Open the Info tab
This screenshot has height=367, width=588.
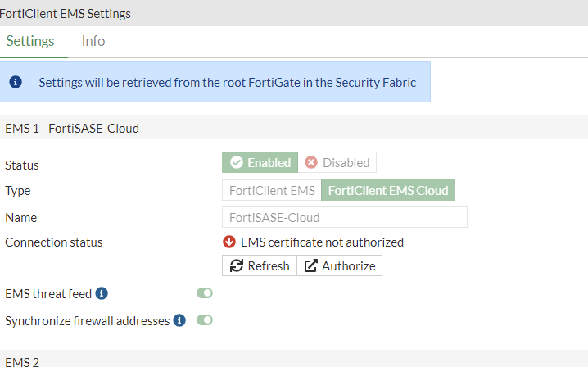click(x=93, y=41)
